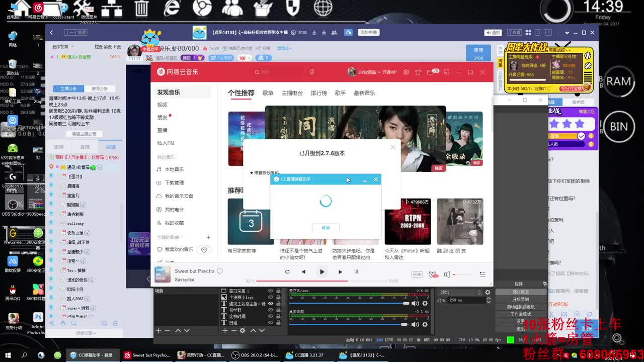Mute NetEase Music volume speaker icon
The width and height of the screenshot is (644, 362).
[447, 275]
